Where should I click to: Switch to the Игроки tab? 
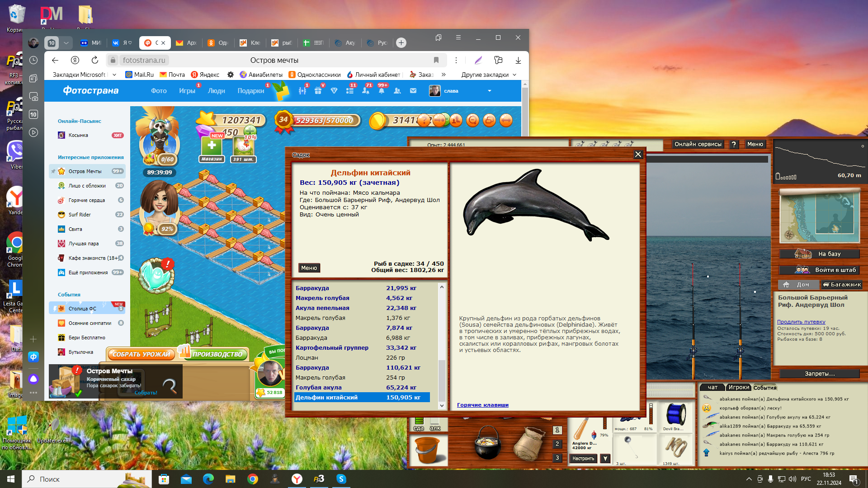coord(739,387)
